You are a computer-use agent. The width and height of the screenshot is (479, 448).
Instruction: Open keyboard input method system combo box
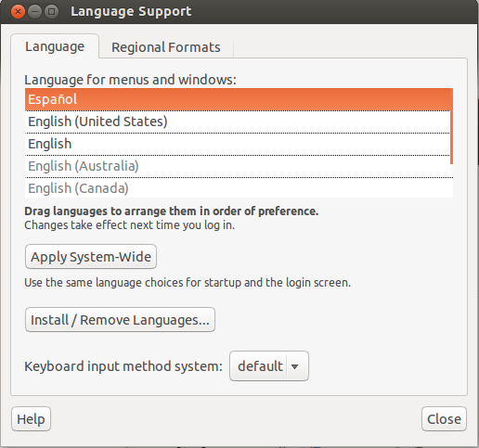[x=269, y=366]
